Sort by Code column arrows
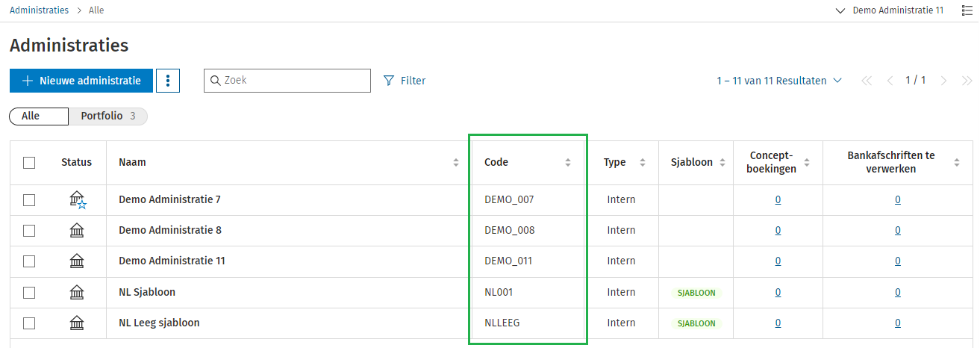Image resolution: width=980 pixels, height=348 pixels. (x=567, y=163)
